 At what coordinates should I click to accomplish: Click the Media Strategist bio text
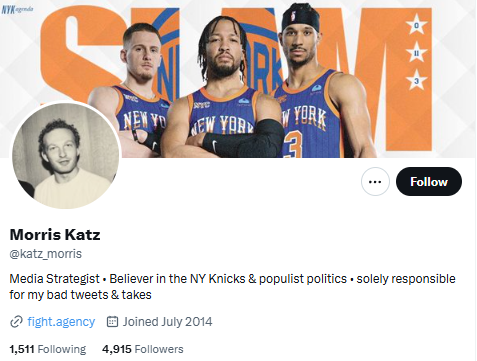tap(55, 279)
